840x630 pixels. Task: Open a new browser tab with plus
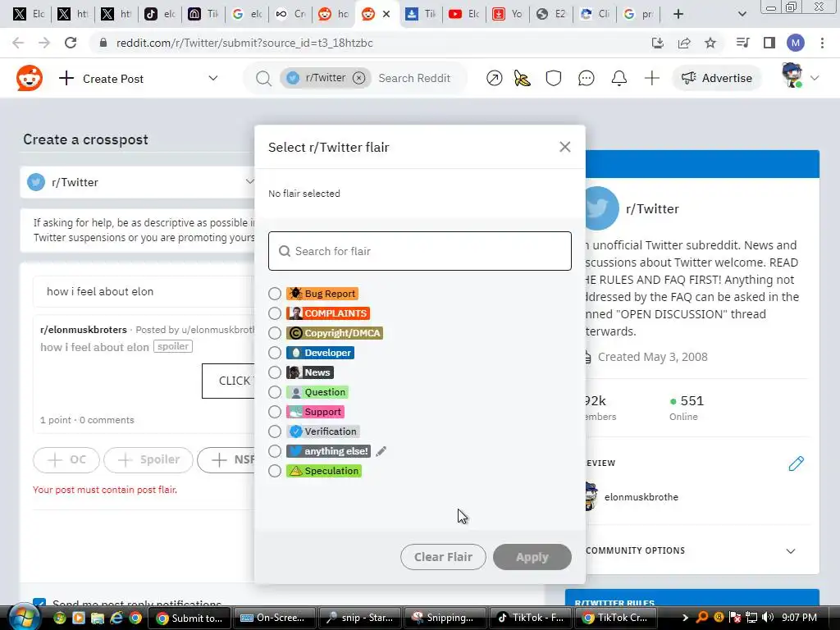(x=678, y=14)
